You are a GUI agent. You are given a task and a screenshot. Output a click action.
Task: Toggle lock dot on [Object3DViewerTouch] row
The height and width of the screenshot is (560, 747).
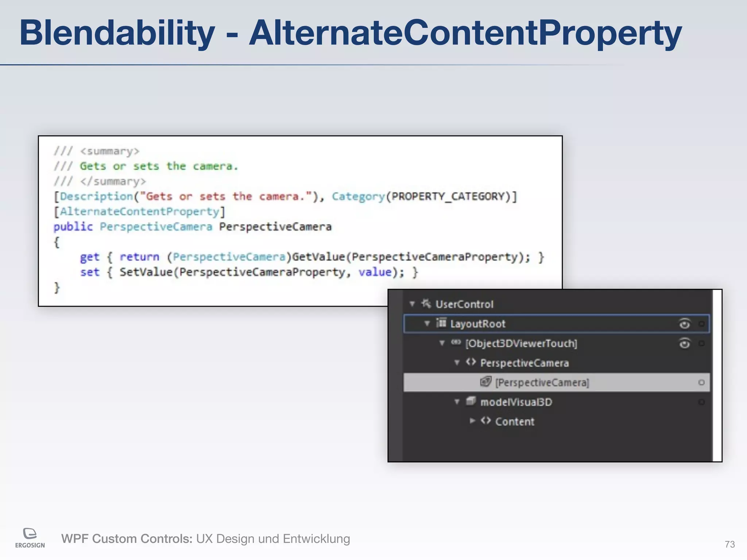[x=701, y=343]
